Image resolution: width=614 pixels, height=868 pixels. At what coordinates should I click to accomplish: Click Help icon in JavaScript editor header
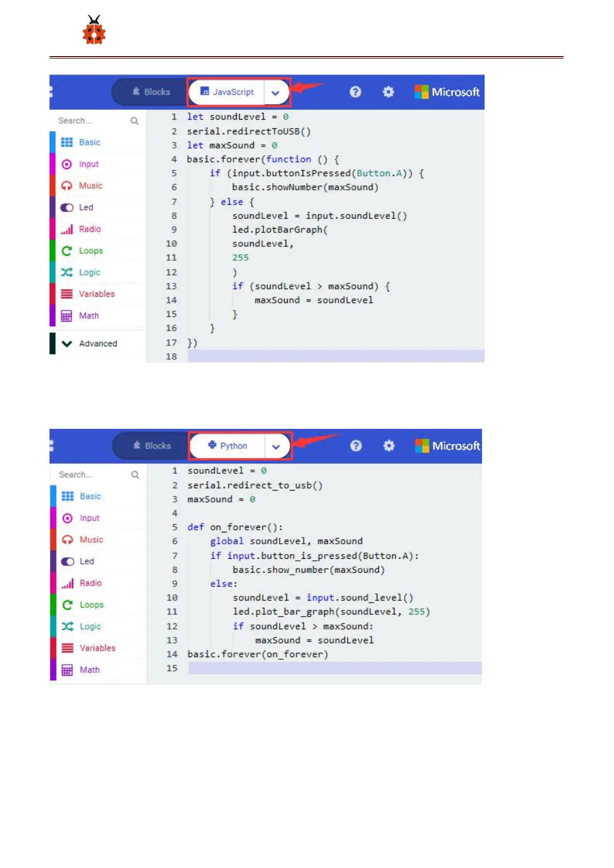355,92
